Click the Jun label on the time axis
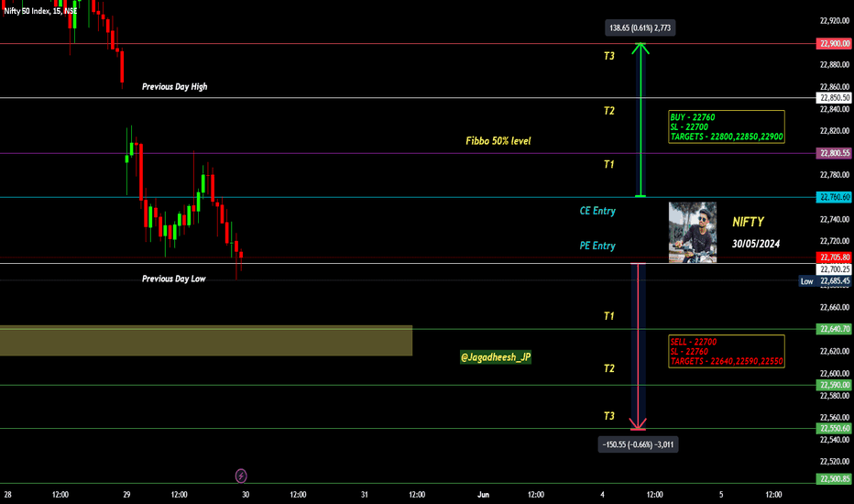This screenshot has width=854, height=504. [483, 495]
